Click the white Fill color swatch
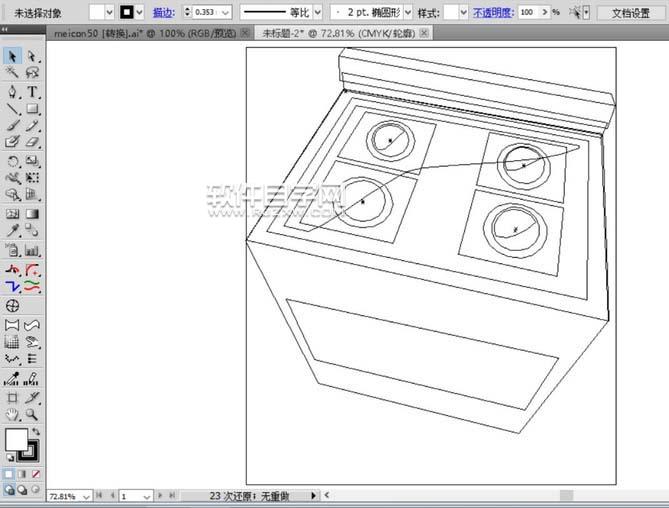Image resolution: width=669 pixels, height=508 pixels. 16,440
